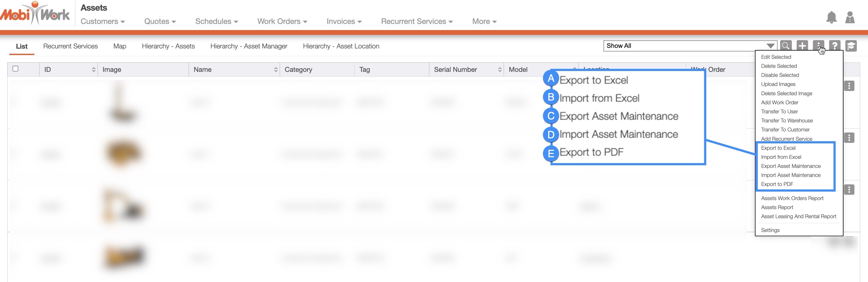The image size is (868, 282).
Task: Open the Assets Work Orders Report
Action: [x=792, y=198]
